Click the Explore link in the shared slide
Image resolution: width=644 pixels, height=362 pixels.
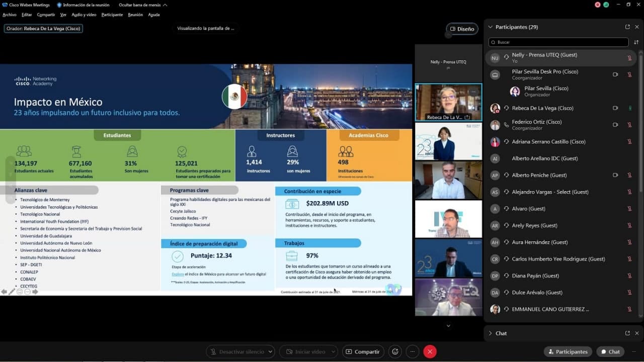178,274
